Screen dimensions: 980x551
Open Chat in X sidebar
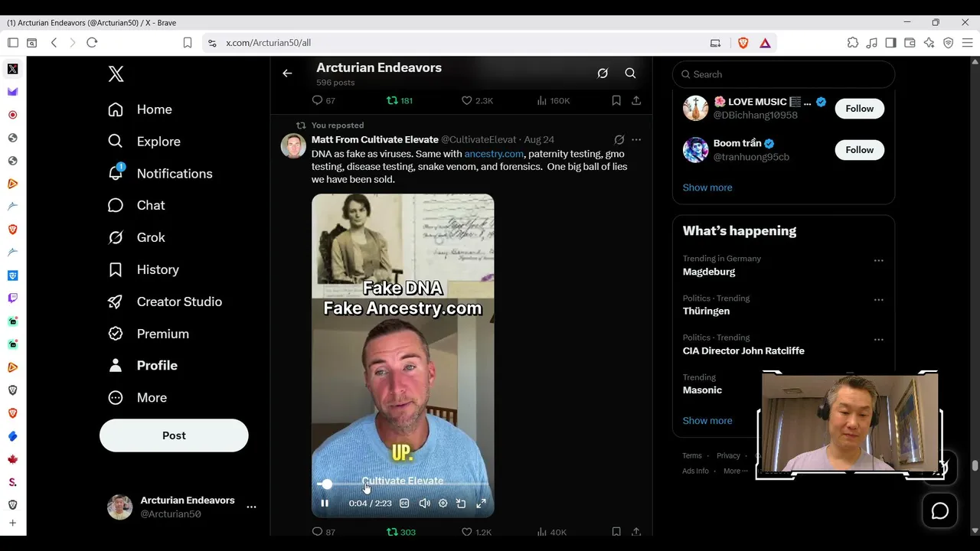point(136,205)
